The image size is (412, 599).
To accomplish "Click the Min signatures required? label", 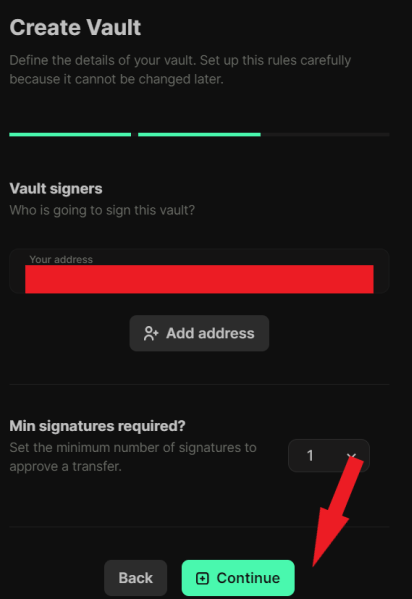I will pyautogui.click(x=97, y=426).
